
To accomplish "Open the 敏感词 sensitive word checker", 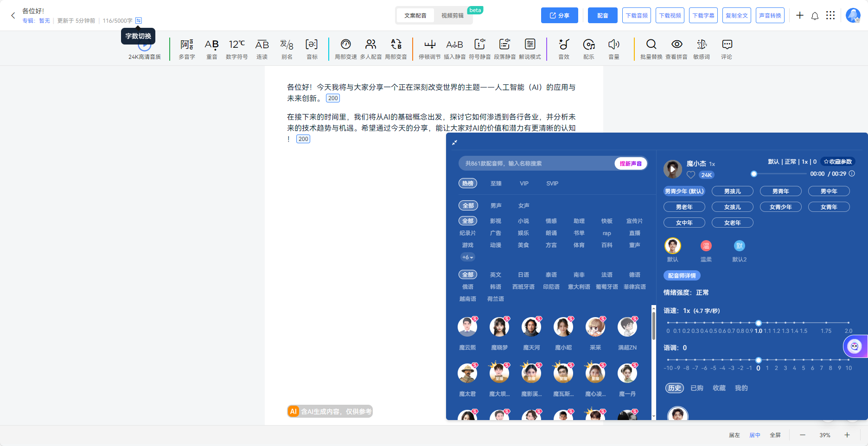I will (x=702, y=48).
